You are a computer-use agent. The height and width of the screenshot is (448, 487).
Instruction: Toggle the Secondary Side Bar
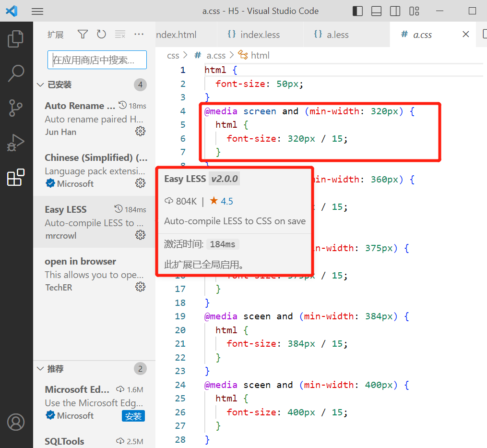[395, 11]
